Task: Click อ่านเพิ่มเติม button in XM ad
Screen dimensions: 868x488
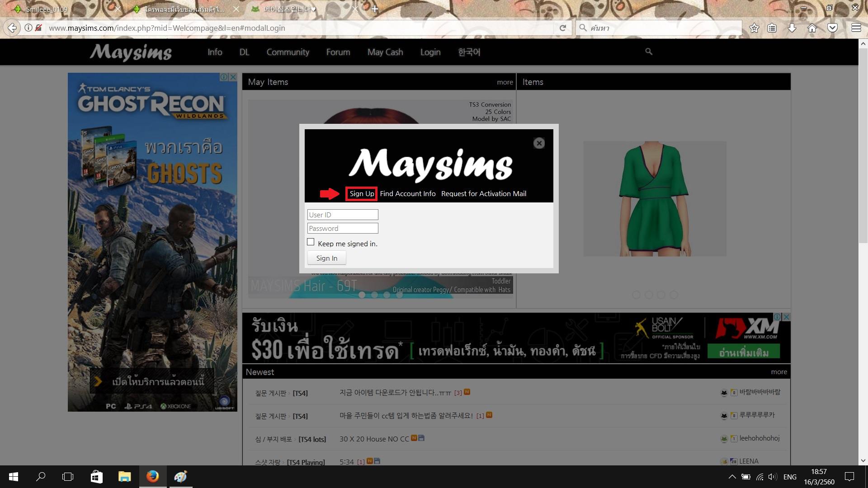Action: [x=744, y=352]
